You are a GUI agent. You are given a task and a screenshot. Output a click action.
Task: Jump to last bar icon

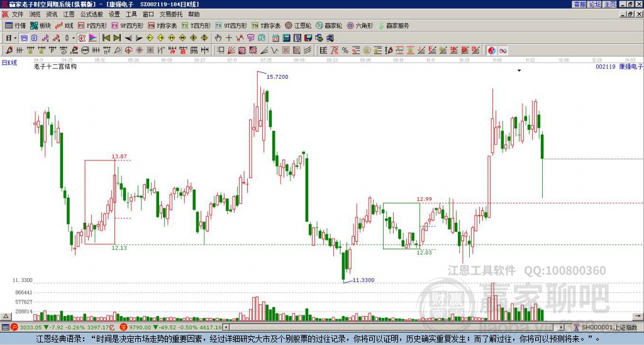click(117, 38)
